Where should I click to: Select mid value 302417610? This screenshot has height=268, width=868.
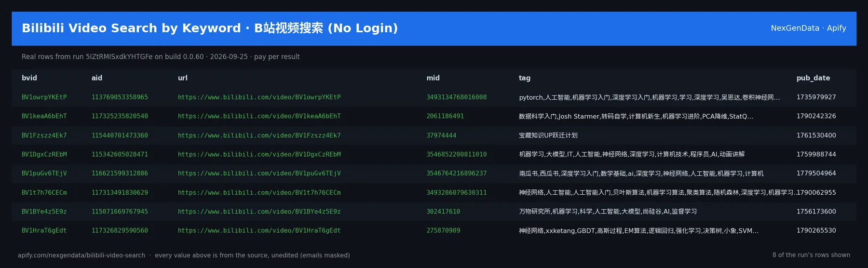[443, 211]
